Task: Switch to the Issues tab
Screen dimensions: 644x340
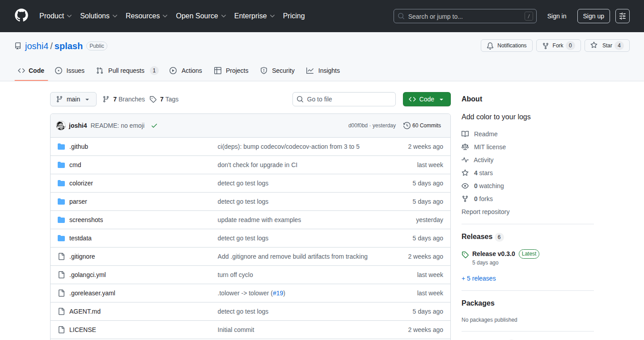Action: [x=70, y=71]
